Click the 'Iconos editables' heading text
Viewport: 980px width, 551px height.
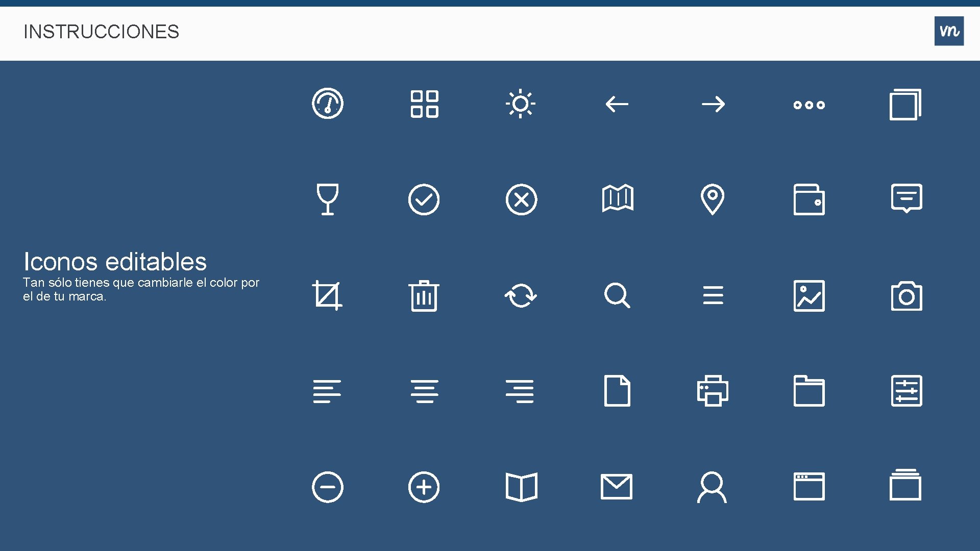tap(115, 262)
